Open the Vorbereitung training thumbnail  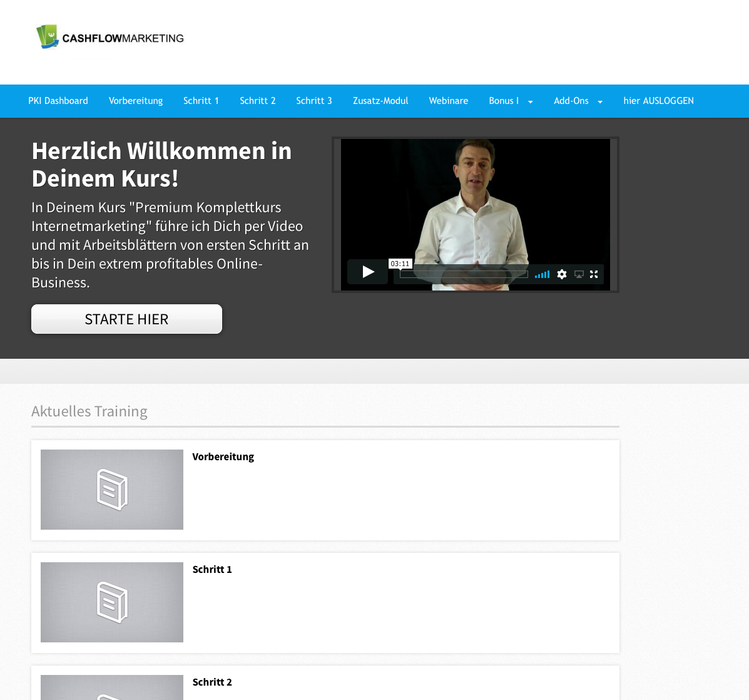pyautogui.click(x=112, y=489)
